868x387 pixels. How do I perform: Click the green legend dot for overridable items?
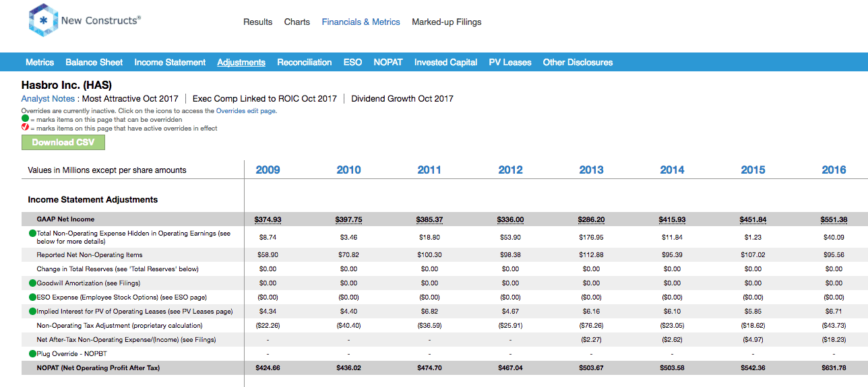coord(25,119)
